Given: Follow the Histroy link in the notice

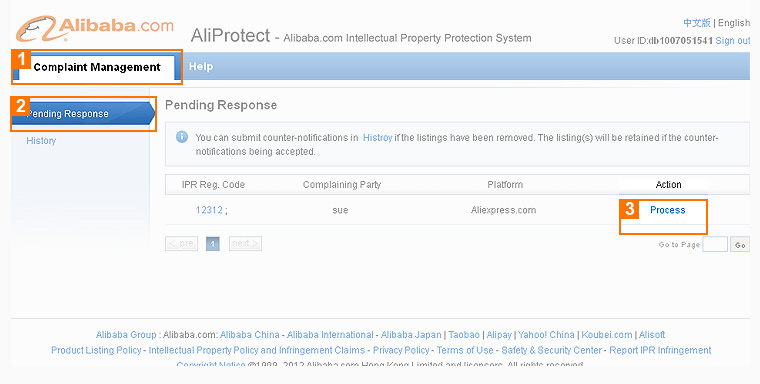Looking at the screenshot, I should click(x=377, y=138).
